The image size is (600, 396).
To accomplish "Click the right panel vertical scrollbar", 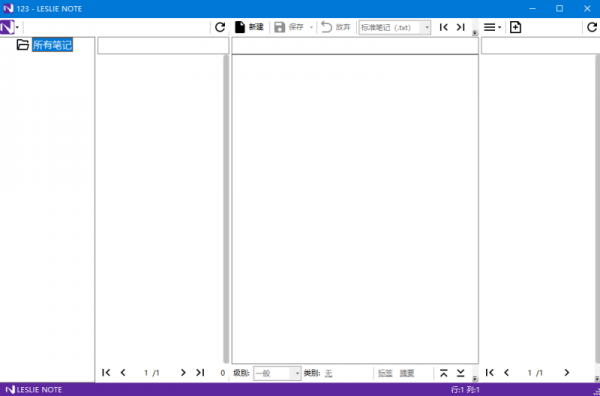I will 598,209.
